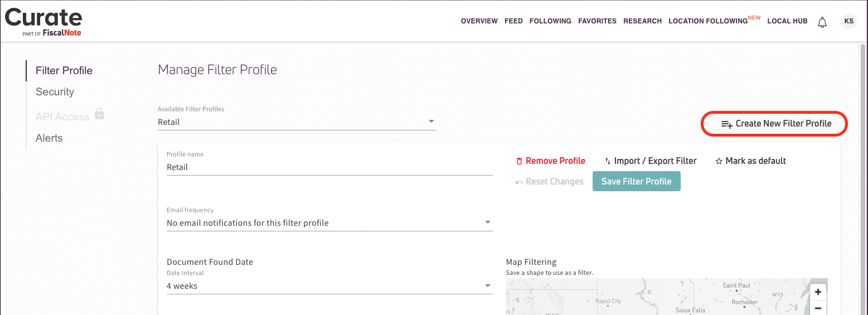The height and width of the screenshot is (315, 868).
Task: Open the Favorites page
Action: [x=597, y=21]
